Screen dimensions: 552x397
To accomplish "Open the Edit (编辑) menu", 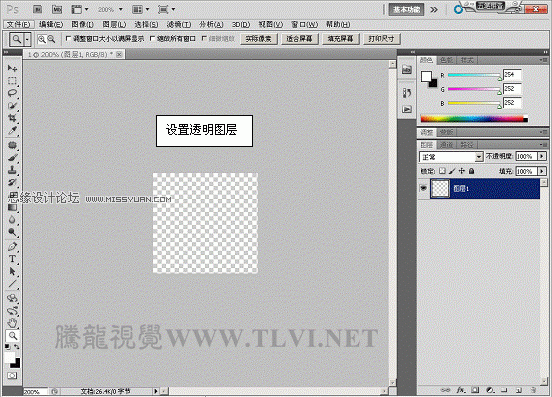I will point(51,24).
